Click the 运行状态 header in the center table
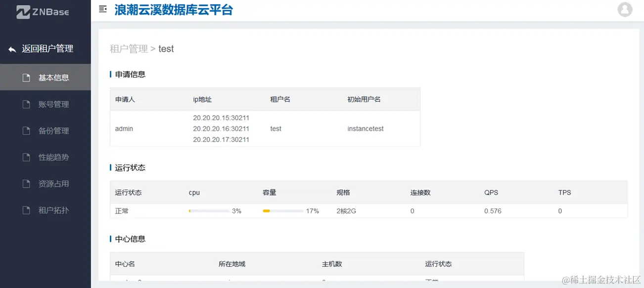The height and width of the screenshot is (288, 644). tap(438, 264)
